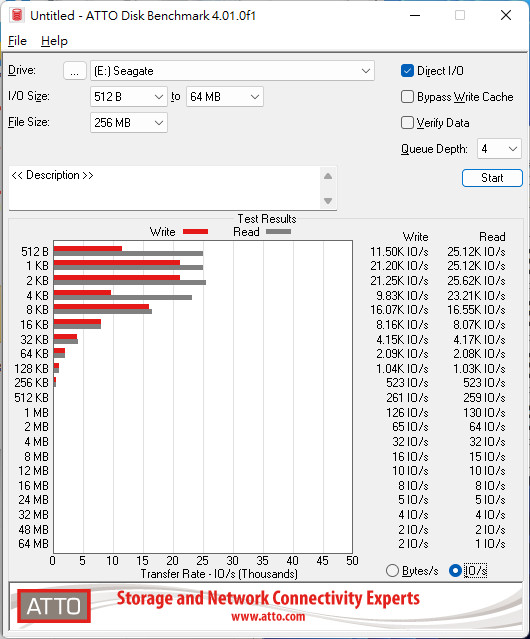Click the 16 KB write value 8.16K IO/s
This screenshot has width=530, height=639.
point(402,325)
